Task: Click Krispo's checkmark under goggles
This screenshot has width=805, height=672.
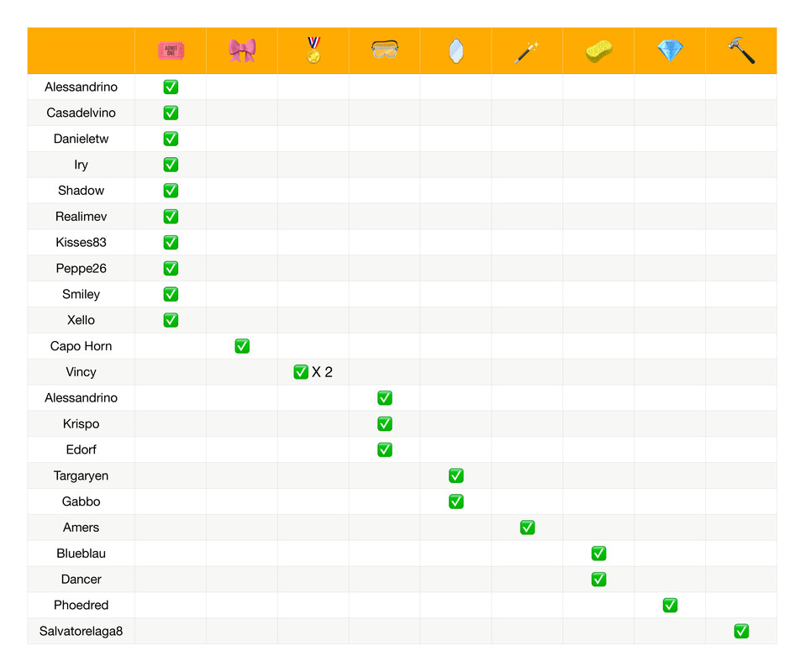Action: tap(385, 424)
